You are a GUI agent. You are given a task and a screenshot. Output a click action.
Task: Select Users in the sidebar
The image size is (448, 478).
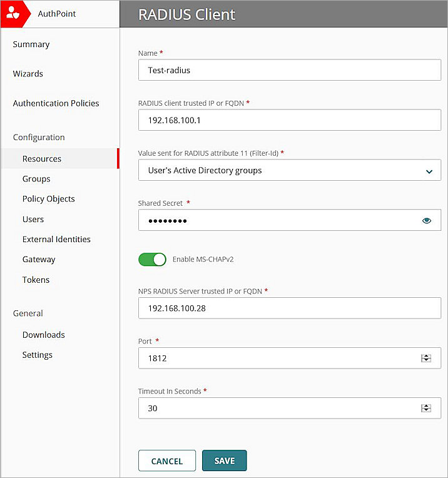(33, 220)
